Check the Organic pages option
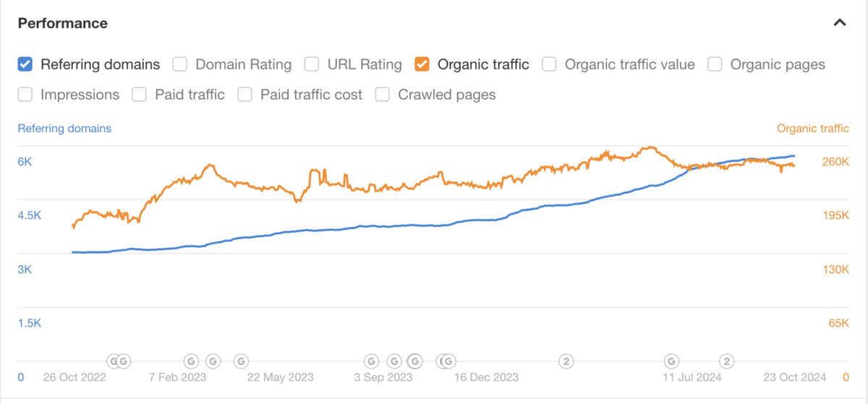The image size is (868, 404). point(715,64)
